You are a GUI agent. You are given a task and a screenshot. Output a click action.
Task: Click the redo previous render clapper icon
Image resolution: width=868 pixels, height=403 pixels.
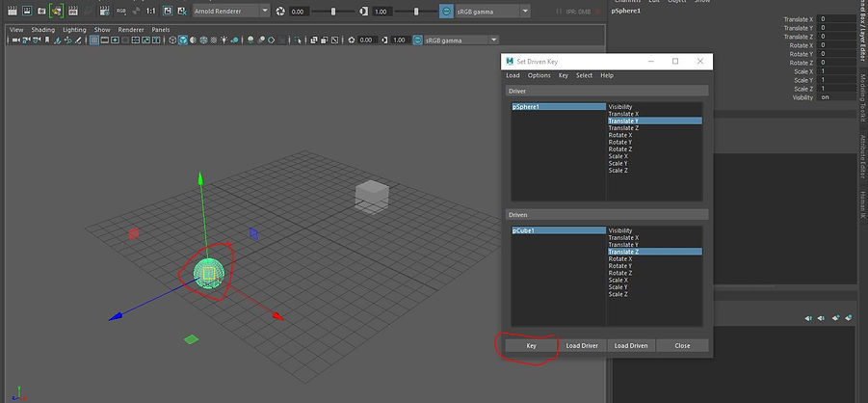(13, 11)
